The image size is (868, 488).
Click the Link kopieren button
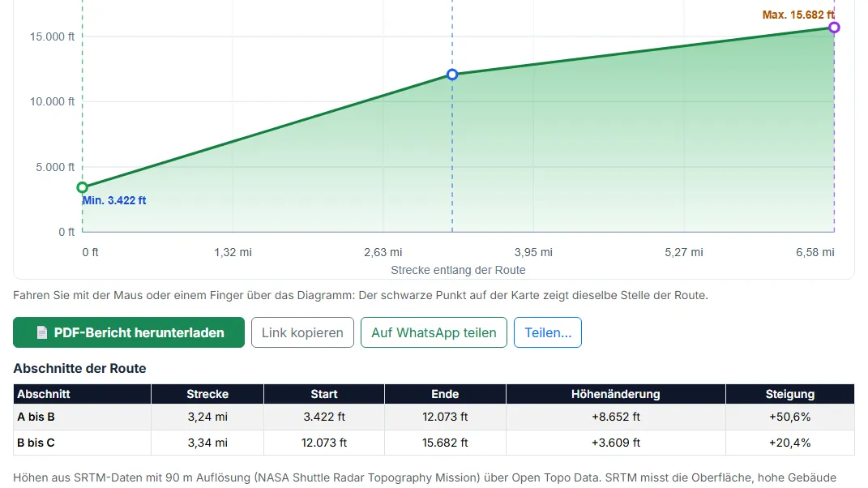[302, 332]
